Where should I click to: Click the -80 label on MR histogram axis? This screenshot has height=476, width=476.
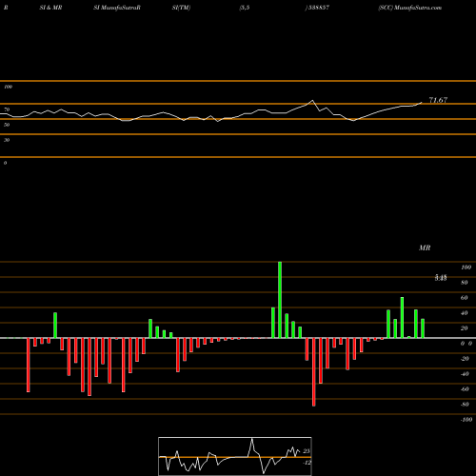click(x=465, y=405)
